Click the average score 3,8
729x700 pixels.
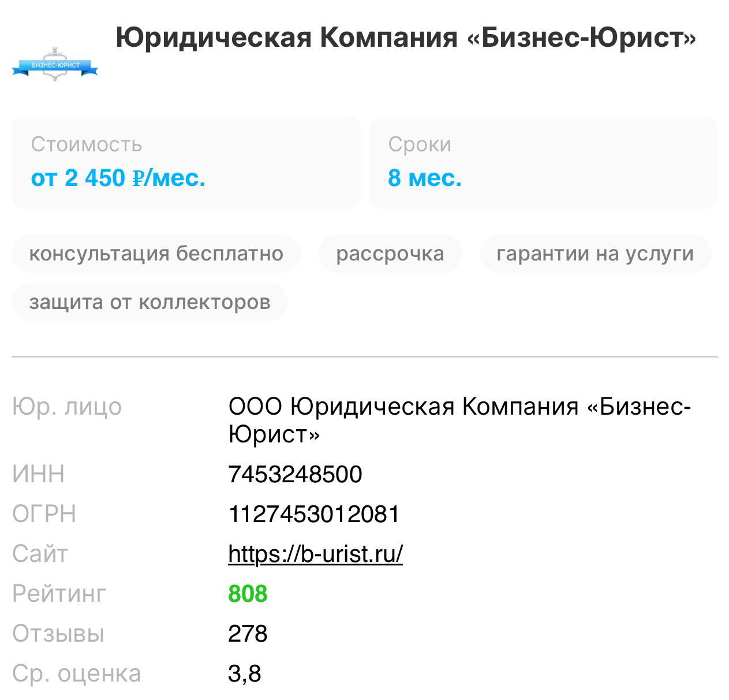tap(245, 673)
